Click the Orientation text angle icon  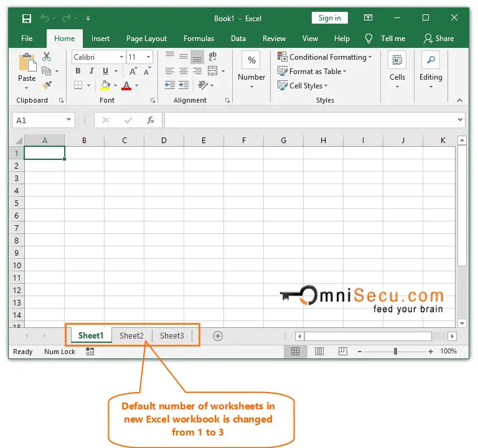click(x=203, y=85)
